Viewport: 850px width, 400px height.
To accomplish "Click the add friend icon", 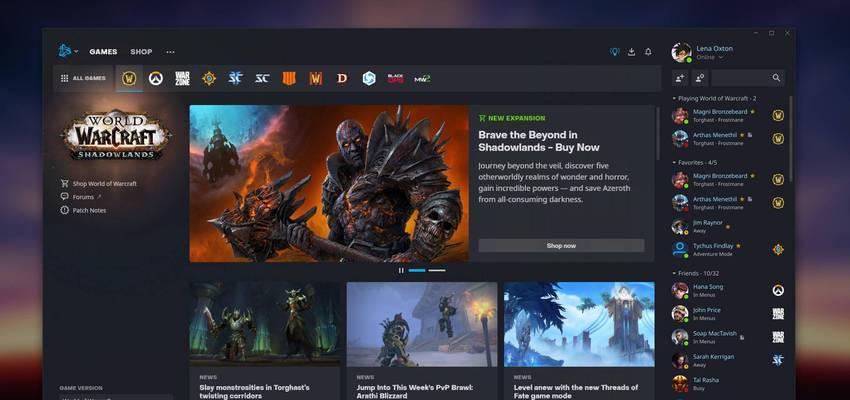I will click(680, 78).
